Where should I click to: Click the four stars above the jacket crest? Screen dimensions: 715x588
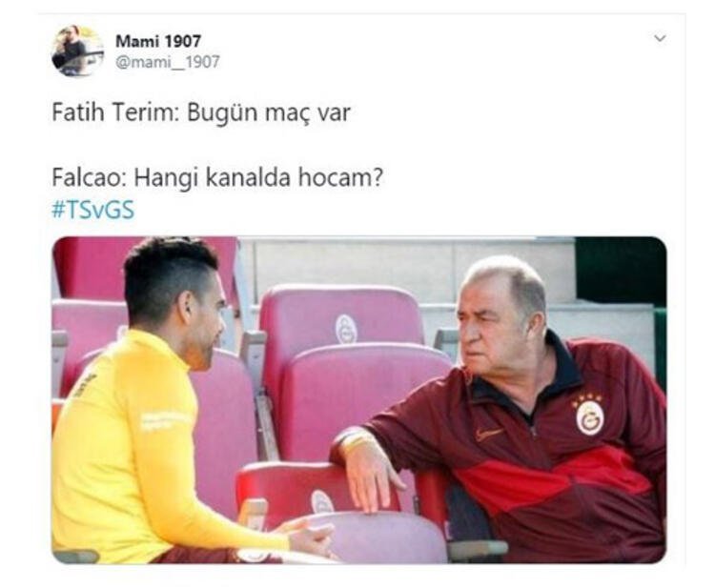587,399
